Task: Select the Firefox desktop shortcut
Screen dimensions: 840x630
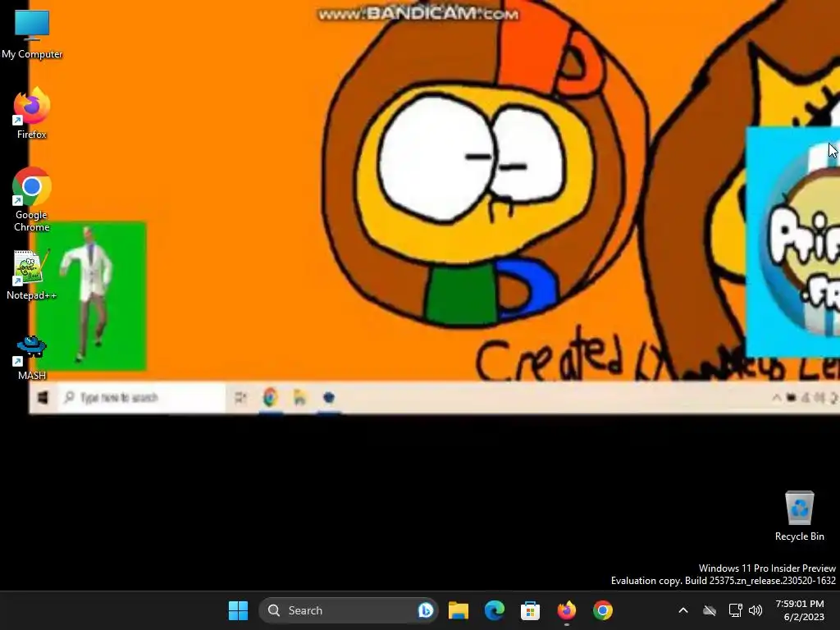Action: 32,113
